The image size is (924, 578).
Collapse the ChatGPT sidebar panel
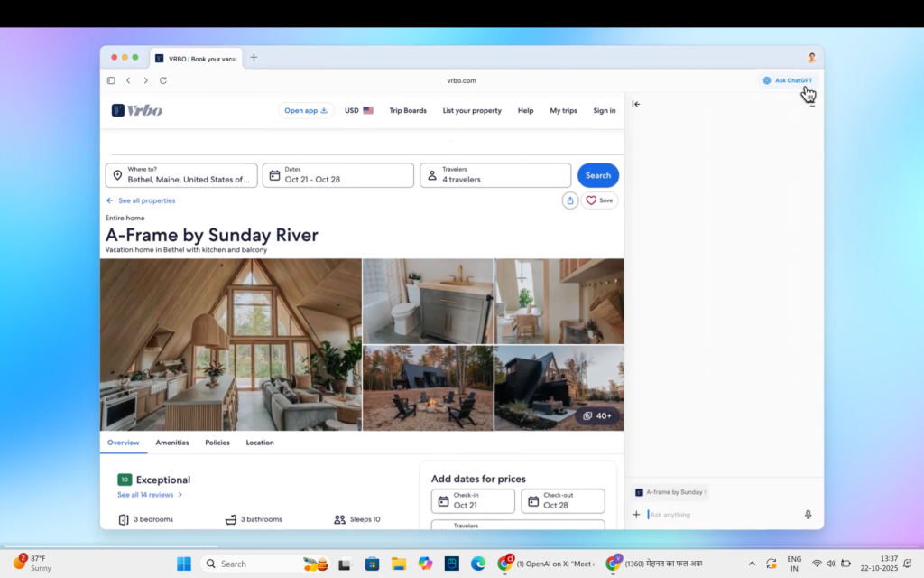tap(636, 104)
